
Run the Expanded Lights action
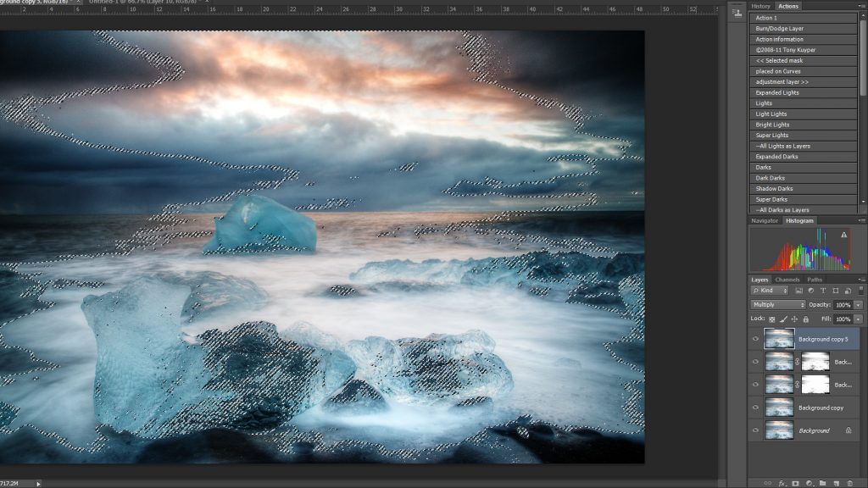804,93
